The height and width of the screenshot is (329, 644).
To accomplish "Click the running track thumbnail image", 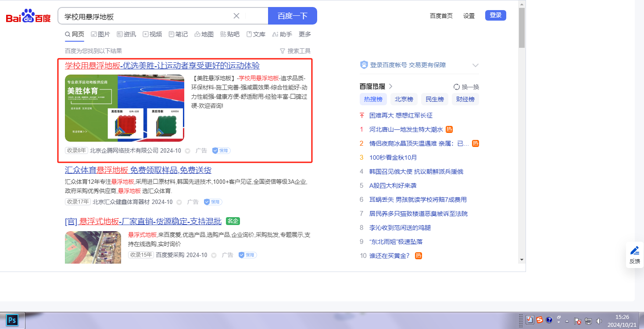I will click(93, 247).
